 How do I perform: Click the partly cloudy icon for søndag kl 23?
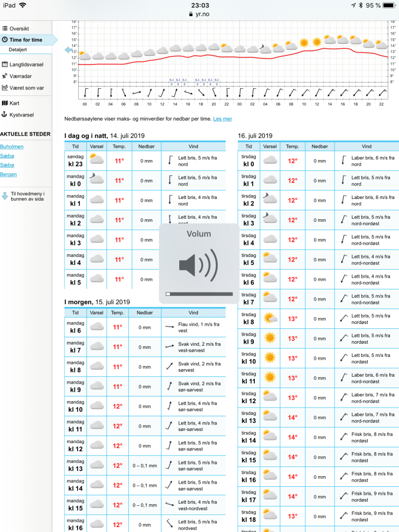tap(96, 159)
